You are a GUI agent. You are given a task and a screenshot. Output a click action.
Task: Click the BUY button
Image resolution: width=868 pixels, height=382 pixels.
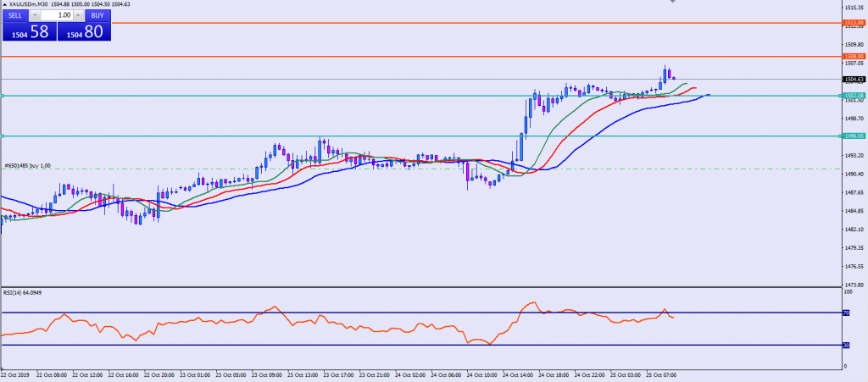click(97, 15)
